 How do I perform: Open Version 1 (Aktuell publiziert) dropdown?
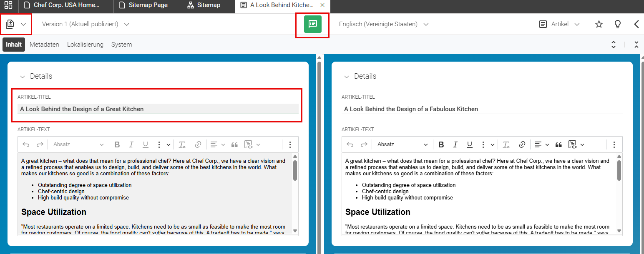point(86,24)
